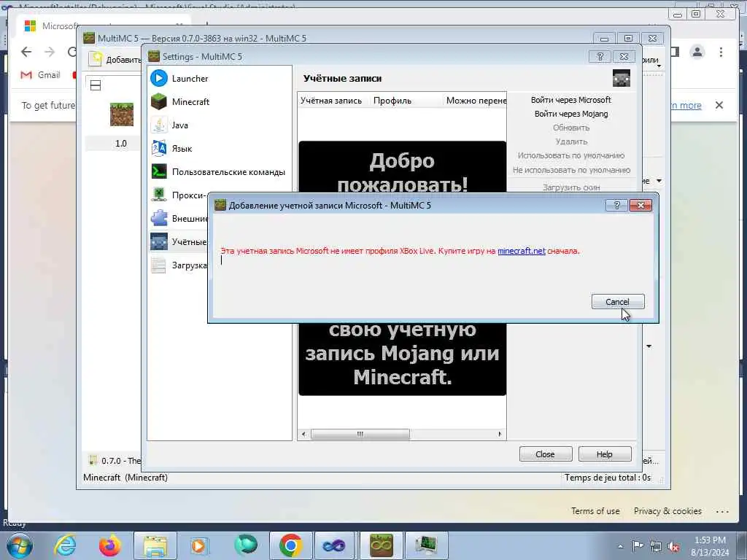Click the account avatar icon in Settings header
This screenshot has height=560, width=747.
622,78
